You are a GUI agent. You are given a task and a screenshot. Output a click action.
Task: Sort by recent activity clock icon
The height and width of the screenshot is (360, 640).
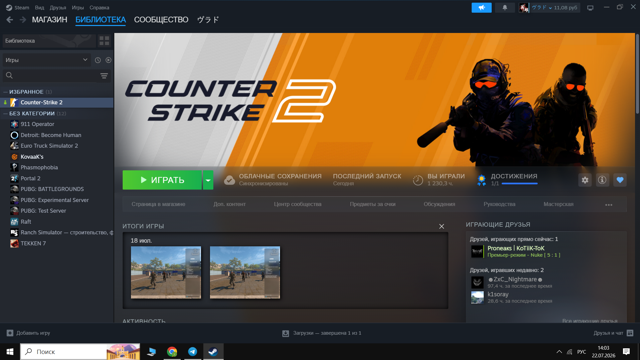pos(98,60)
